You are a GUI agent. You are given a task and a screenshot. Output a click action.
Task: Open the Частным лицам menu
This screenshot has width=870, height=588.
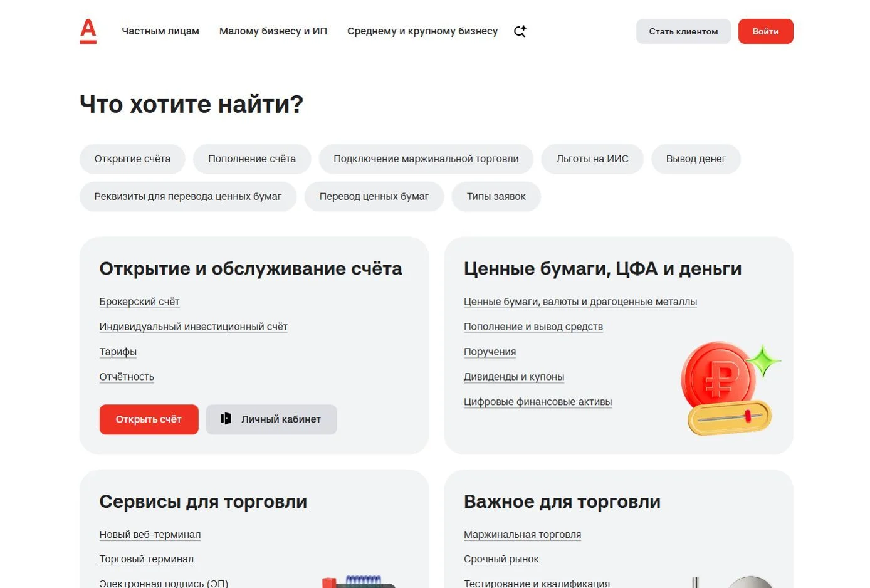tap(160, 31)
